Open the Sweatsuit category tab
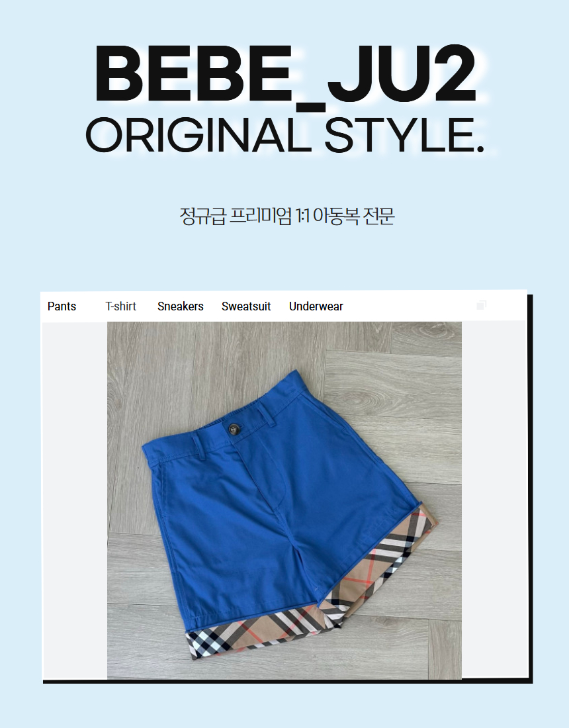 [246, 306]
